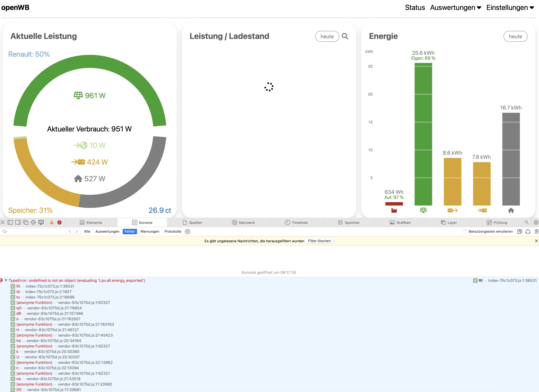Viewport: 539px width, 392px height.
Task: Open the device emulation monitor icon
Action: pyautogui.click(x=41, y=222)
